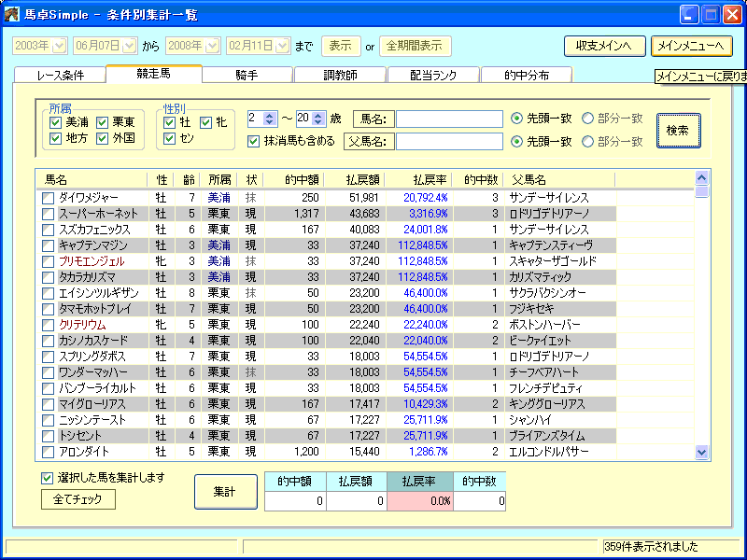
Task: Open the start date 06月07日 dropdown
Action: (x=130, y=46)
